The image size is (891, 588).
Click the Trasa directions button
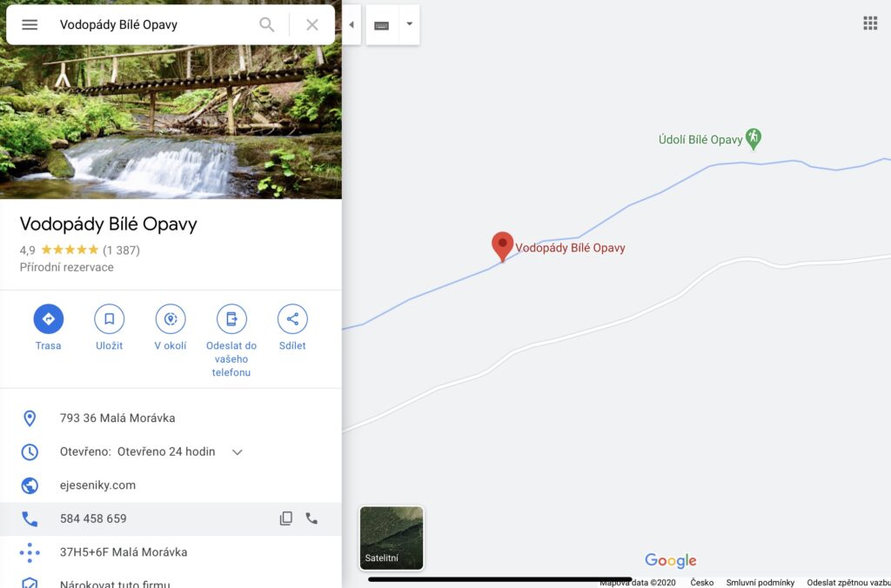click(49, 319)
